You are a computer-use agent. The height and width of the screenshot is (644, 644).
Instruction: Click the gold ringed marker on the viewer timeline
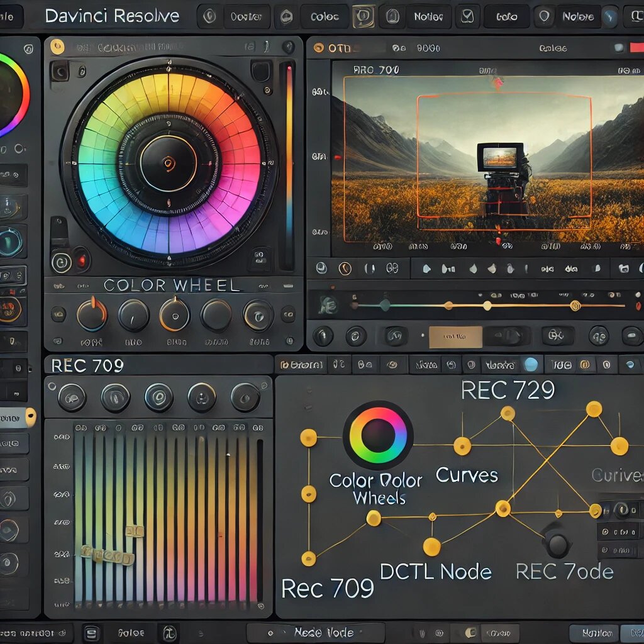click(575, 305)
